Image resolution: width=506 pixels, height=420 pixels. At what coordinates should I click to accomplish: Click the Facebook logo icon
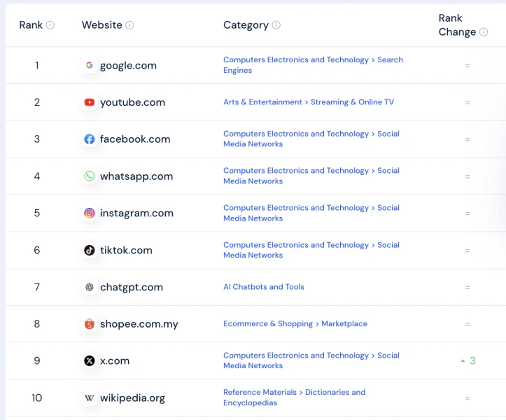click(x=90, y=139)
